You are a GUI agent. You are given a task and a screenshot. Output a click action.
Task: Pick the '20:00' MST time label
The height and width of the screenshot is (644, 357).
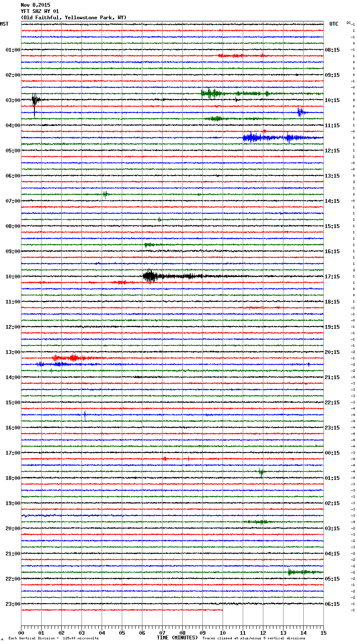(13, 529)
